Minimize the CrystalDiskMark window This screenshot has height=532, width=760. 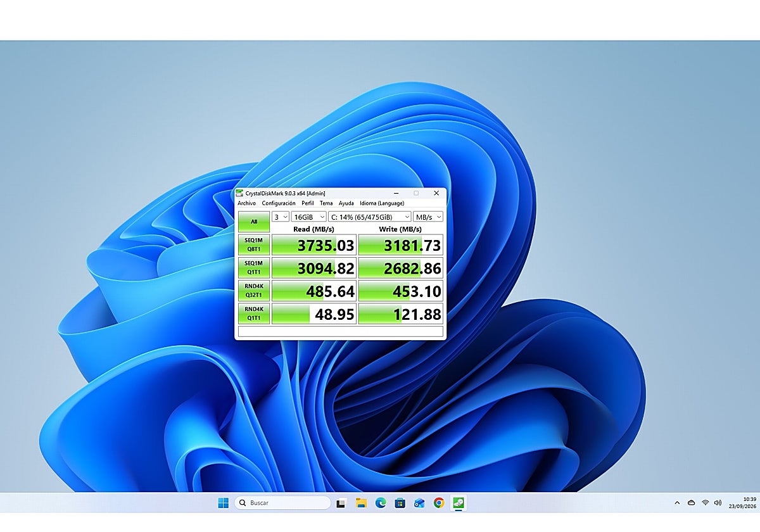(x=396, y=193)
